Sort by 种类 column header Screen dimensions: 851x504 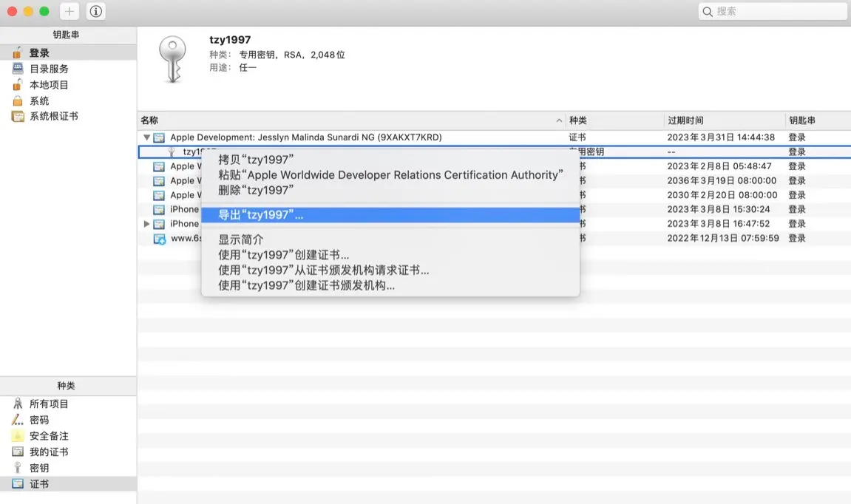615,120
